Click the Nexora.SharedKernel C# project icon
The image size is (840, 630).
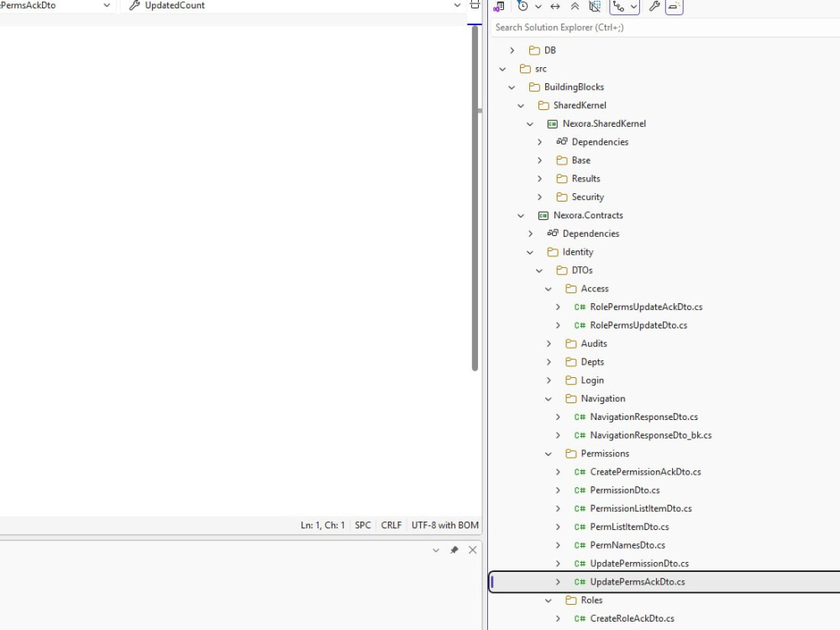[x=553, y=123]
